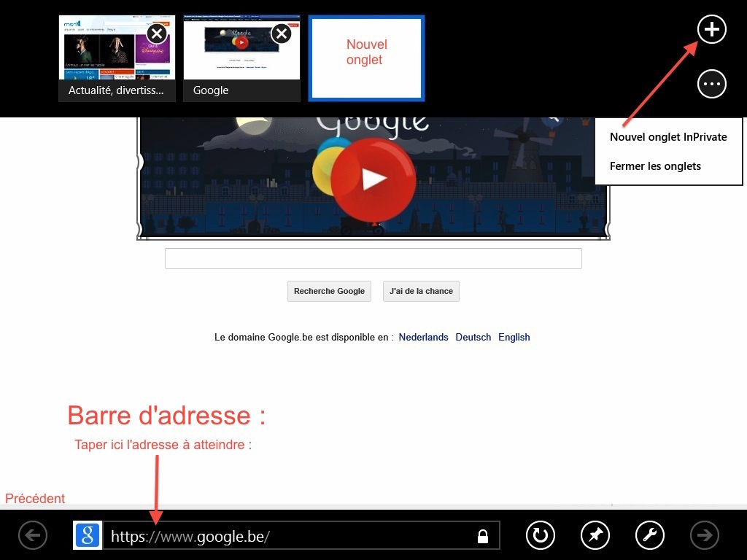The width and height of the screenshot is (747, 560).
Task: Click the Google site favicon in address bar
Action: 88,535
